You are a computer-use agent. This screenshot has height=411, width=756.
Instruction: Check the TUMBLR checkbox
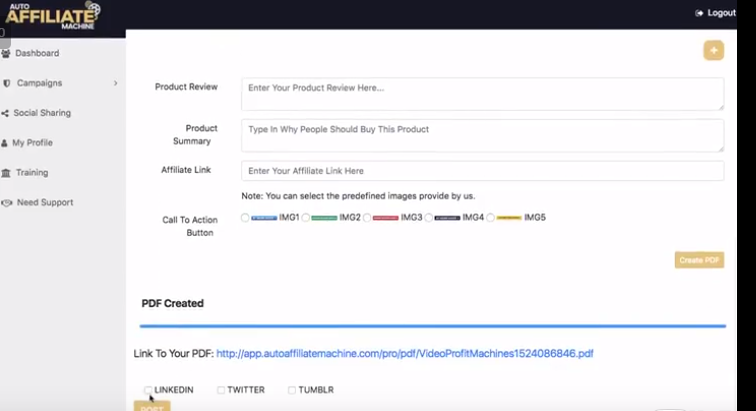[292, 390]
